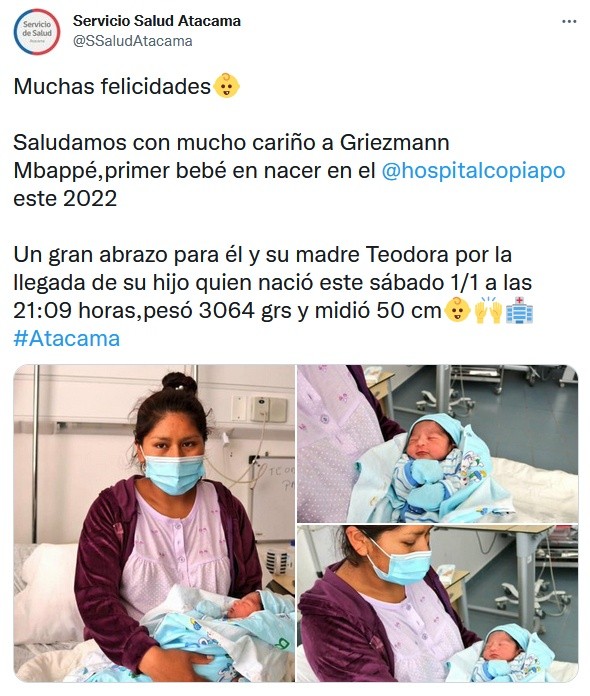Open large photo of mother holding baby
Screen dimensions: 590x696
point(154,523)
